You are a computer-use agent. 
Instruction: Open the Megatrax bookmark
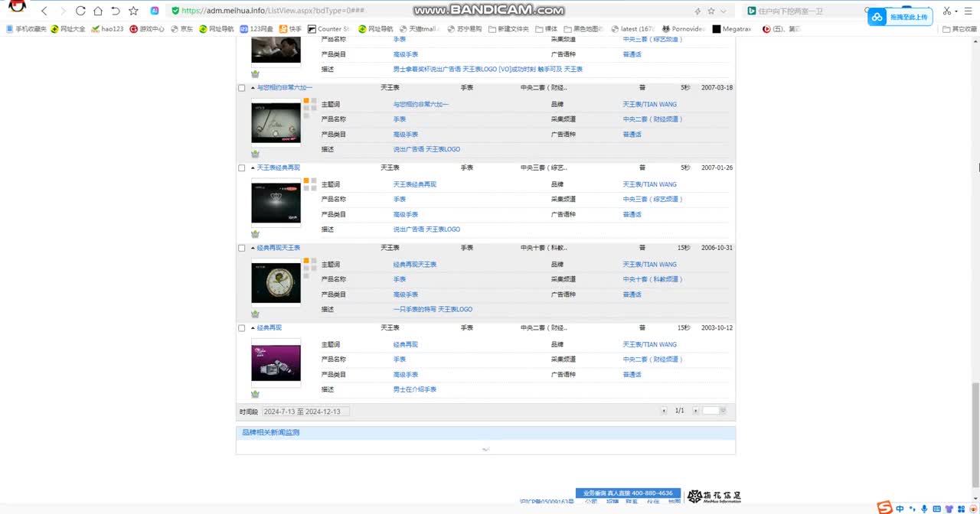[x=733, y=29]
